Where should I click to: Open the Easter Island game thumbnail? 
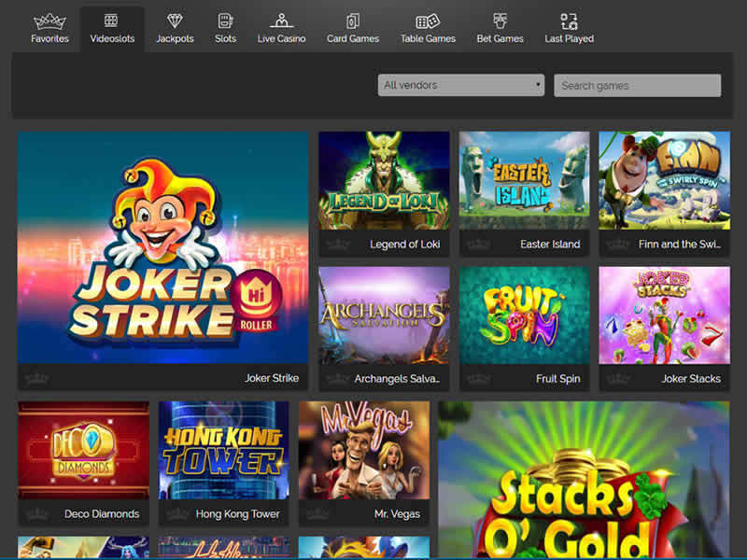(x=524, y=181)
